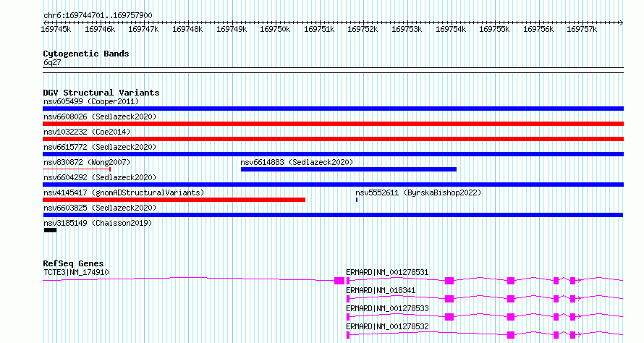This screenshot has height=343, width=644.
Task: Click the blue bar for nsv6603825
Action: pos(333,215)
